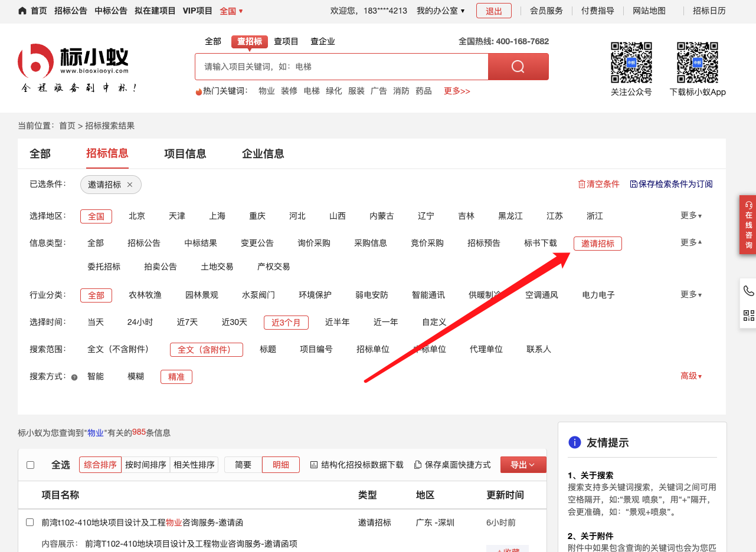Click the keyword search input field
This screenshot has width=756, height=552.
341,67
